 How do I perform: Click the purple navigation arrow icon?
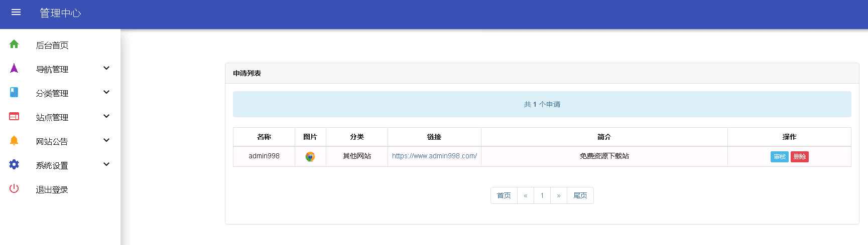[14, 68]
